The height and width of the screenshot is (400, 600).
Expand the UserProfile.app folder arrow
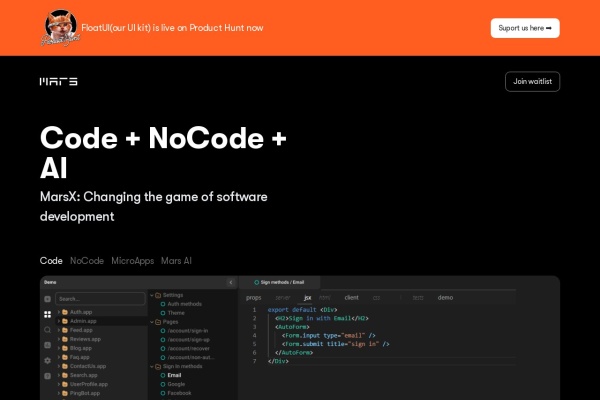[x=59, y=384]
